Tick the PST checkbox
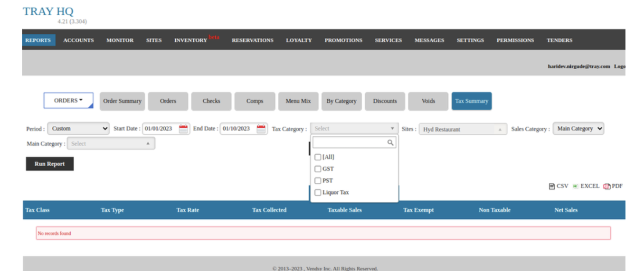Image resolution: width=644 pixels, height=271 pixels. pyautogui.click(x=318, y=181)
